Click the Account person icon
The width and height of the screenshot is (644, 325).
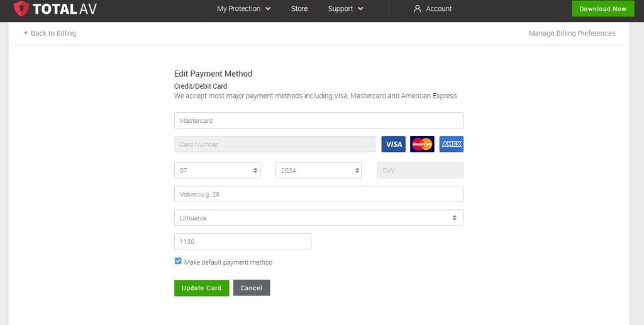pyautogui.click(x=418, y=9)
